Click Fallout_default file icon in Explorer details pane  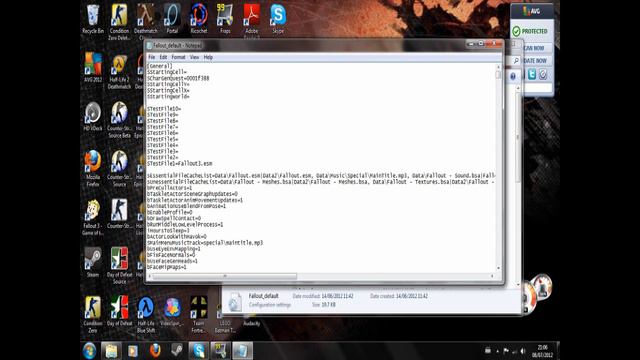[235, 302]
